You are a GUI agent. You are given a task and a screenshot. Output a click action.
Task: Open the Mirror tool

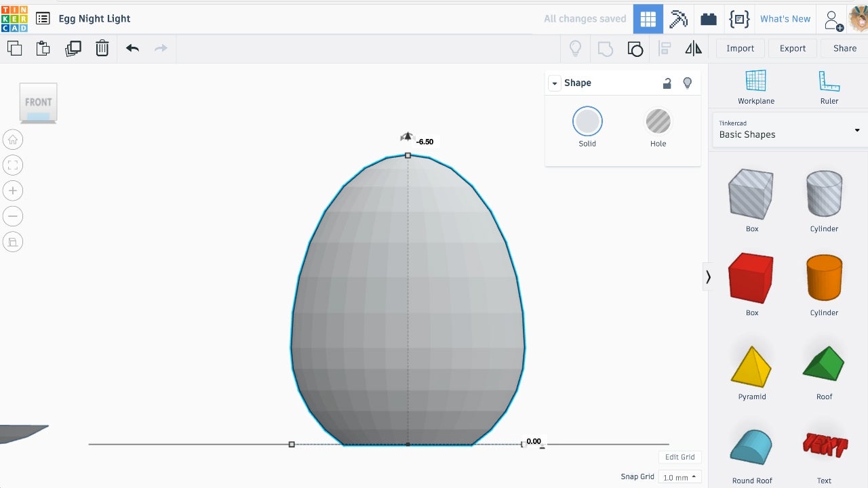693,48
